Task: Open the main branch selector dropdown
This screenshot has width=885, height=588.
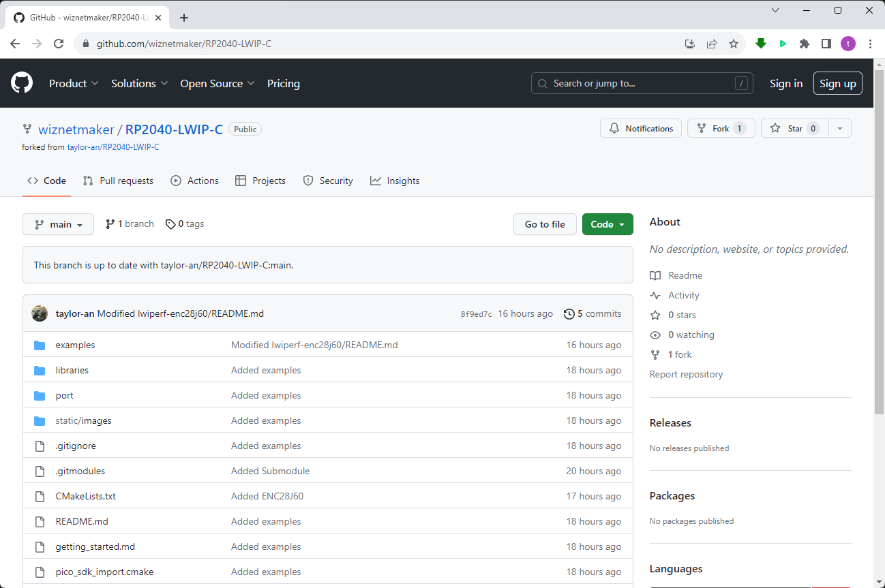Action: click(58, 224)
